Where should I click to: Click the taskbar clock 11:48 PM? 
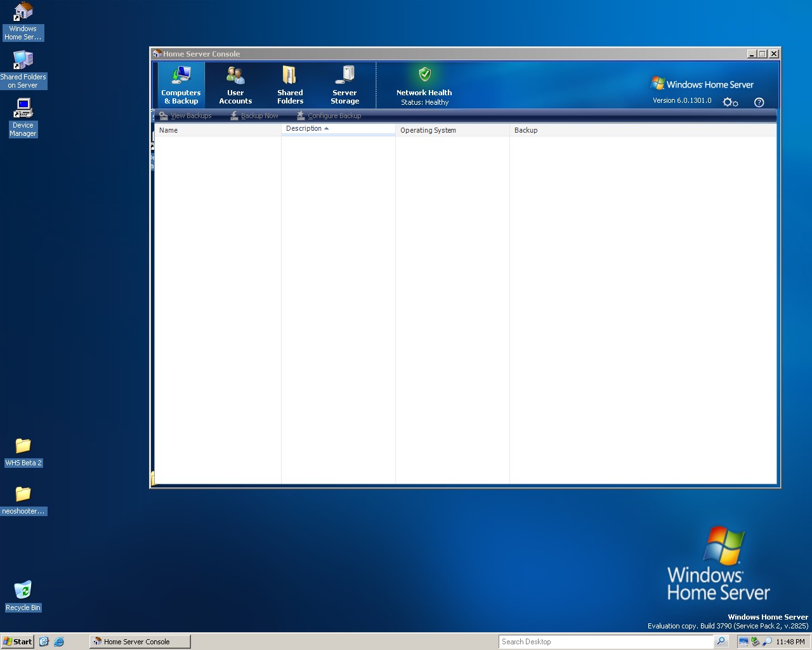[x=790, y=642]
